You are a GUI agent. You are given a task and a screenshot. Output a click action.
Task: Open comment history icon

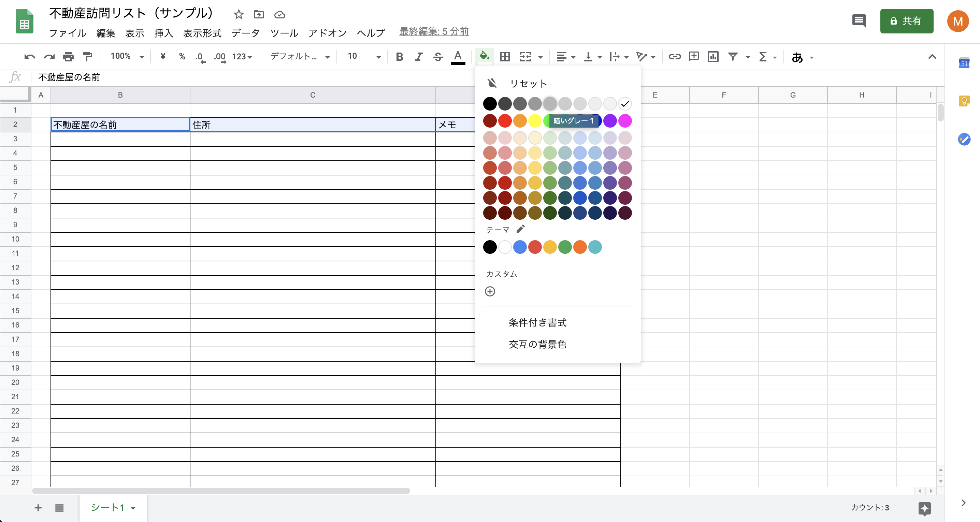click(859, 21)
